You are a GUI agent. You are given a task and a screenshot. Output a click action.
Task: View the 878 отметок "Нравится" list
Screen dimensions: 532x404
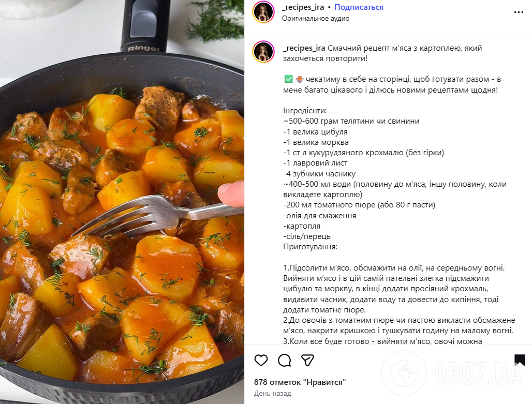(300, 382)
